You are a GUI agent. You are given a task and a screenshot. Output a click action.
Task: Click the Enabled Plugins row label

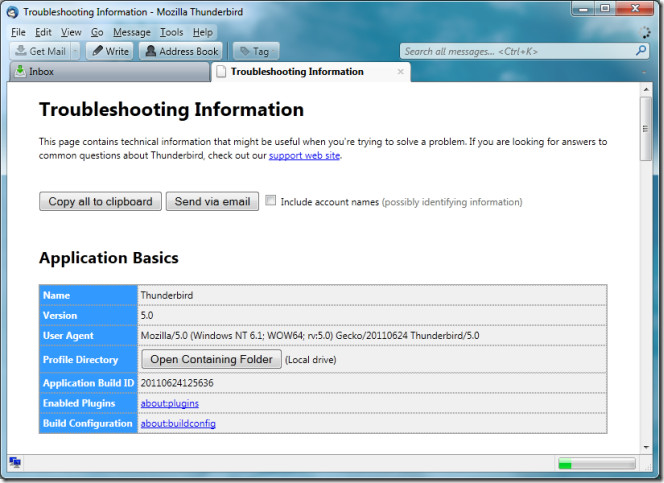(79, 403)
